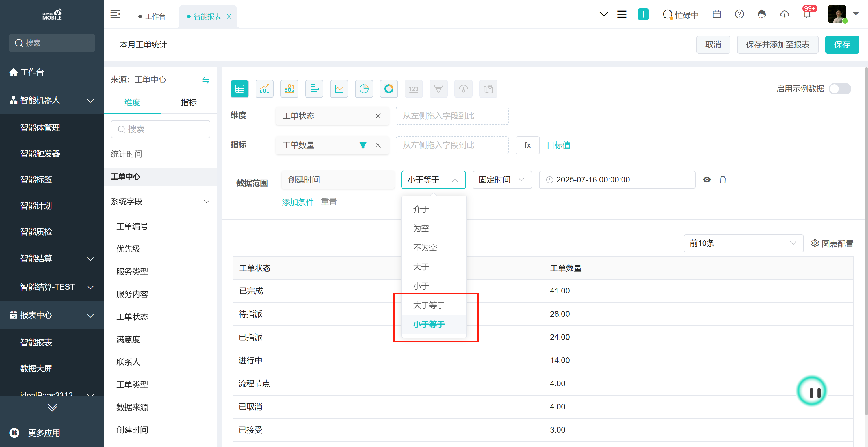Collapse the sidebar with menu fold icon
868x447 pixels.
[115, 14]
